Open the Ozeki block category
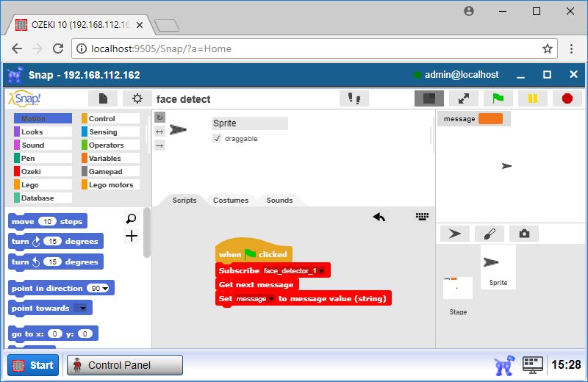The width and height of the screenshot is (588, 382). pos(43,171)
